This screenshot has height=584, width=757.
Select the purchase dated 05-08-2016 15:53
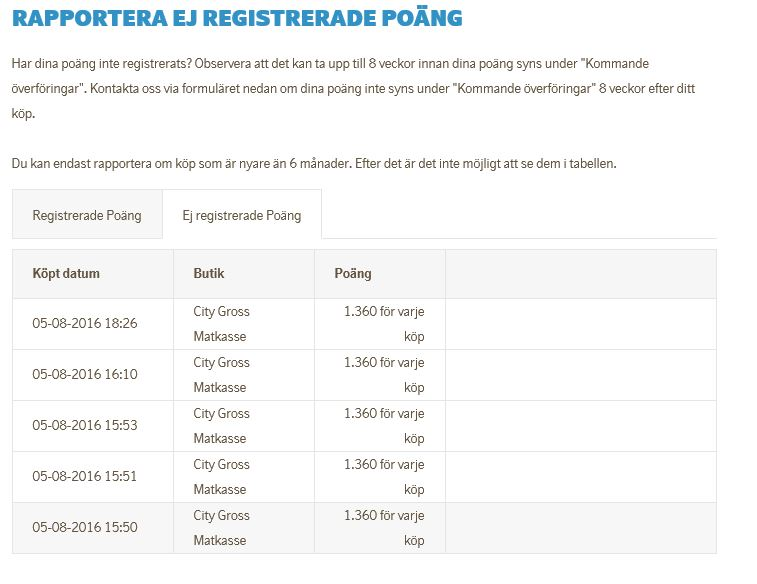[x=85, y=426]
